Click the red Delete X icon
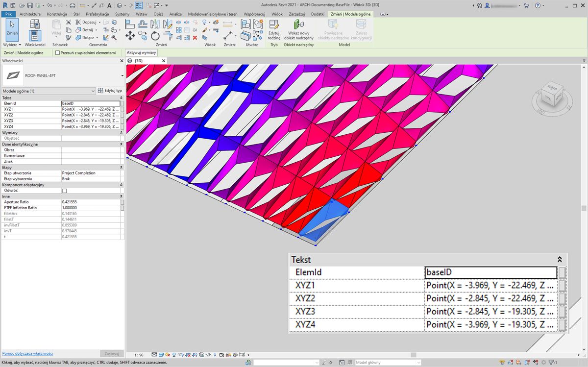Viewport: 588px width, 367px height. [195, 37]
